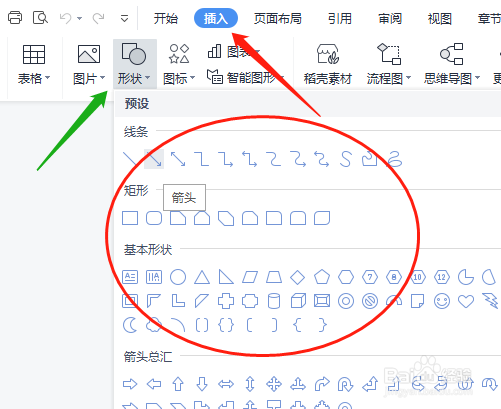This screenshot has width=501, height=409.
Task: Select the snip diagonal corner rectangle
Action: [x=226, y=218]
